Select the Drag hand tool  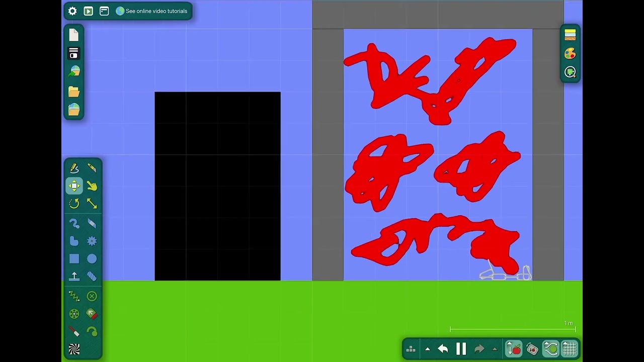pos(92,186)
